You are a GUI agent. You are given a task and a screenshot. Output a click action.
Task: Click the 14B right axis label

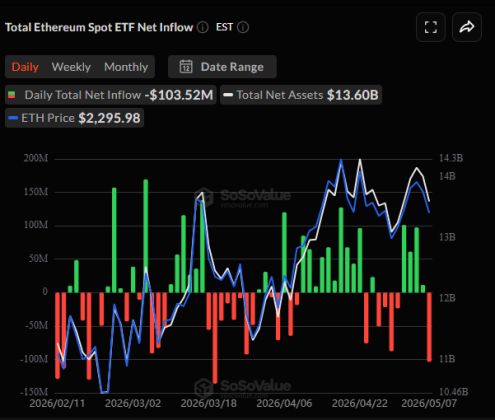[447, 176]
